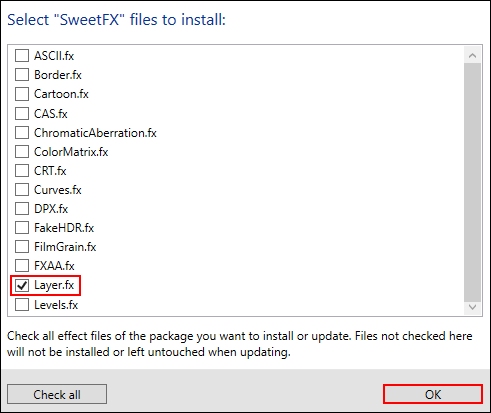
Task: Confirm selection with the OK button
Action: pyautogui.click(x=433, y=394)
